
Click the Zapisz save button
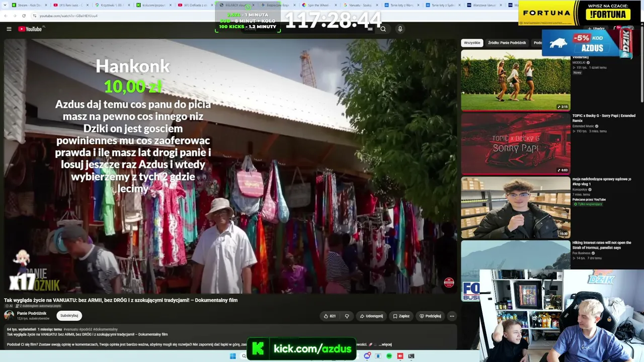401,316
